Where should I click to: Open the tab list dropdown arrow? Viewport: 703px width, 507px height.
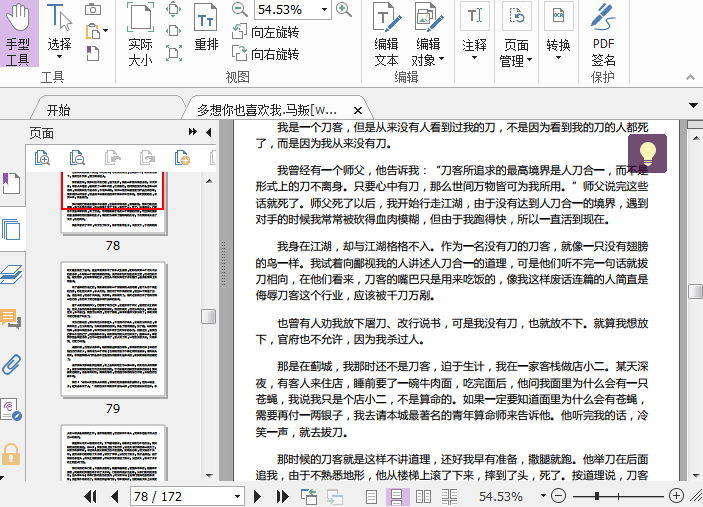694,106
